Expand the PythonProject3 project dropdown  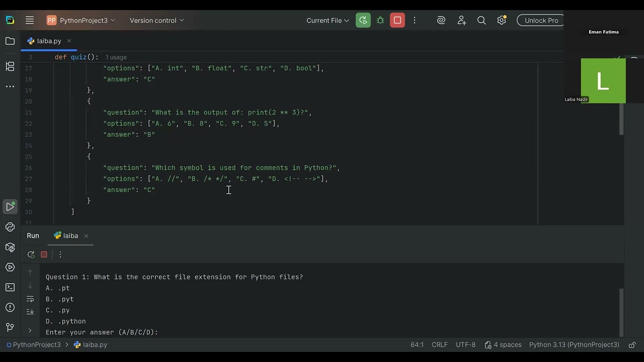click(x=81, y=21)
